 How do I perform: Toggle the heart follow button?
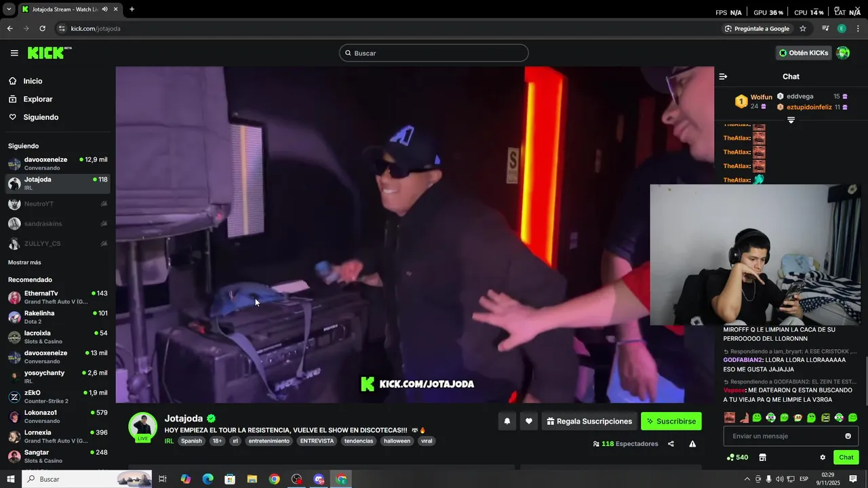click(x=529, y=421)
